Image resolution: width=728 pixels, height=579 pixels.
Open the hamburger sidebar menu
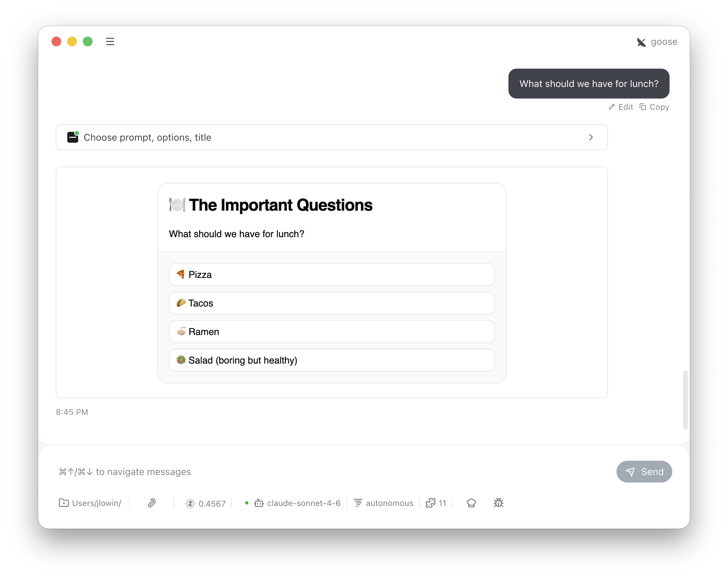point(110,41)
